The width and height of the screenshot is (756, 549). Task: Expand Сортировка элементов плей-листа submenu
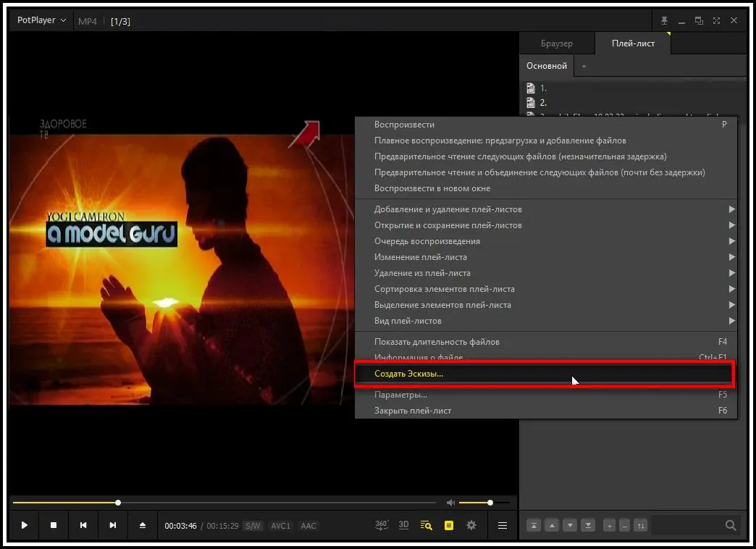[546, 289]
